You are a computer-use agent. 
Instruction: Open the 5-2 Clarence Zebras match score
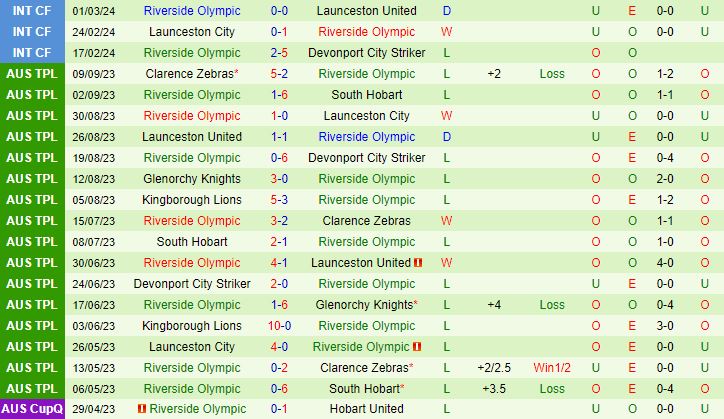(x=279, y=74)
